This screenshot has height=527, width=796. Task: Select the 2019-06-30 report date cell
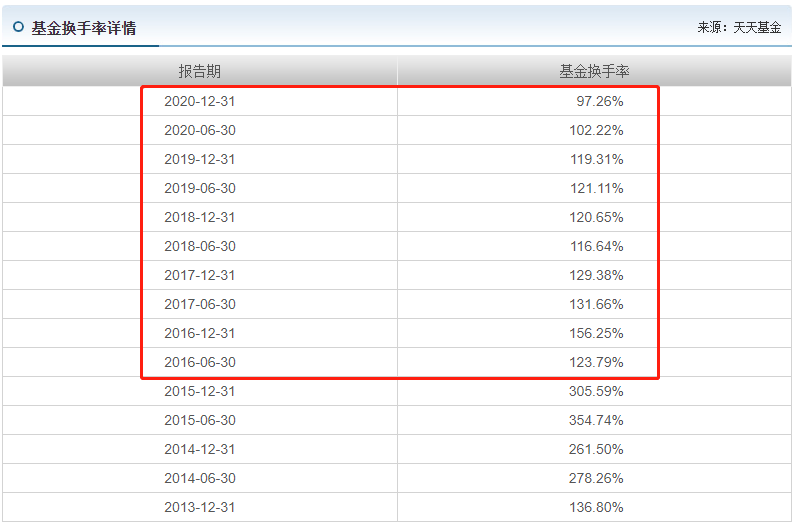coord(200,188)
